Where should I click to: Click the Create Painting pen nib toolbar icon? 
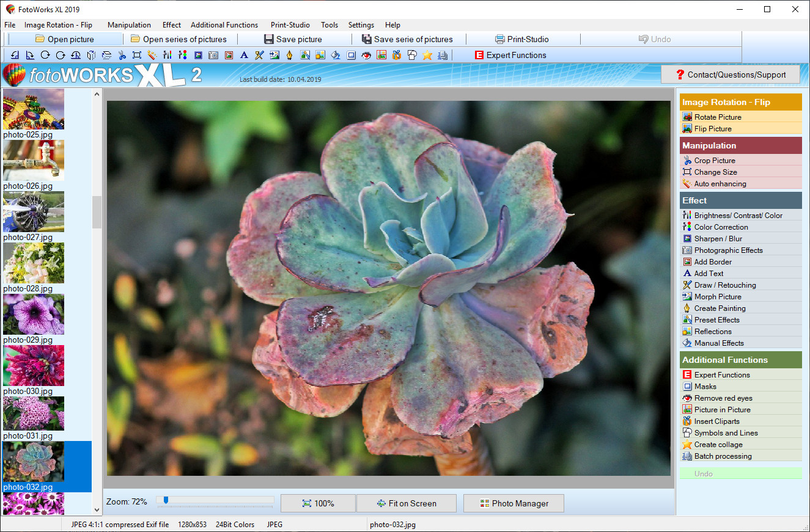click(x=290, y=55)
